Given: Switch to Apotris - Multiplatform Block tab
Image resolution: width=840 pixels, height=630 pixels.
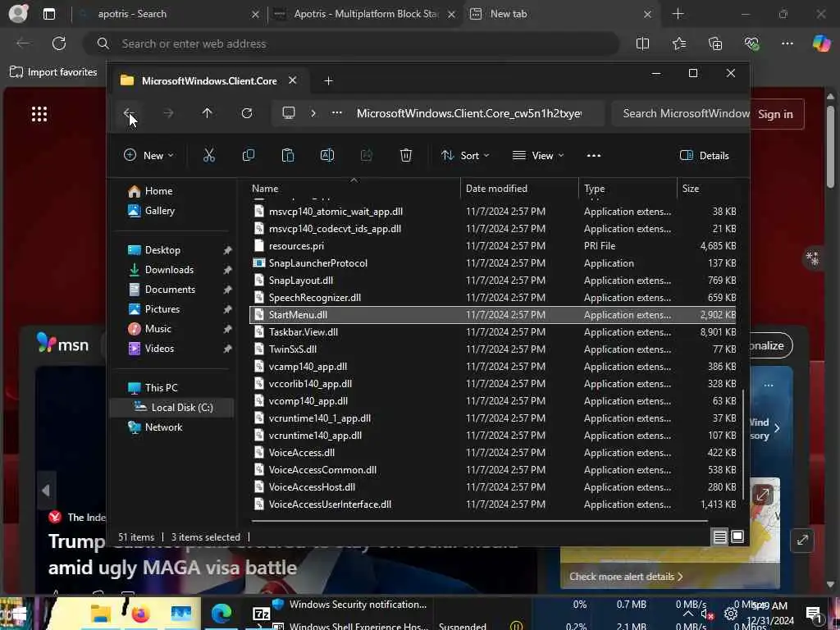Looking at the screenshot, I should click(364, 14).
